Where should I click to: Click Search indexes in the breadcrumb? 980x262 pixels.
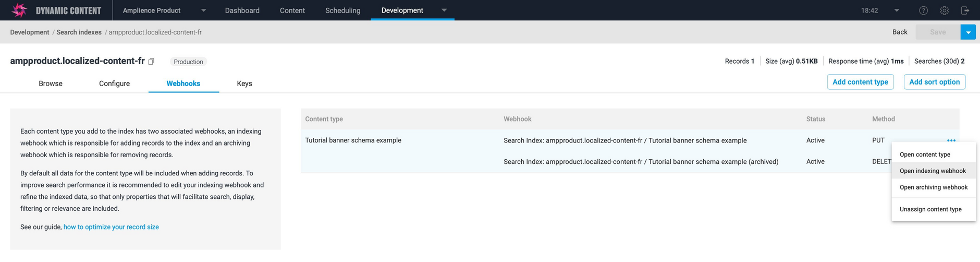(79, 32)
